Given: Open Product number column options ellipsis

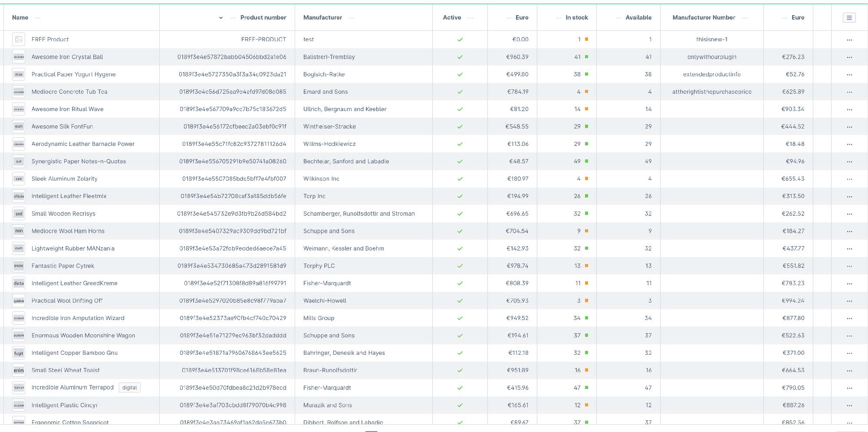Looking at the screenshot, I should click(x=233, y=18).
